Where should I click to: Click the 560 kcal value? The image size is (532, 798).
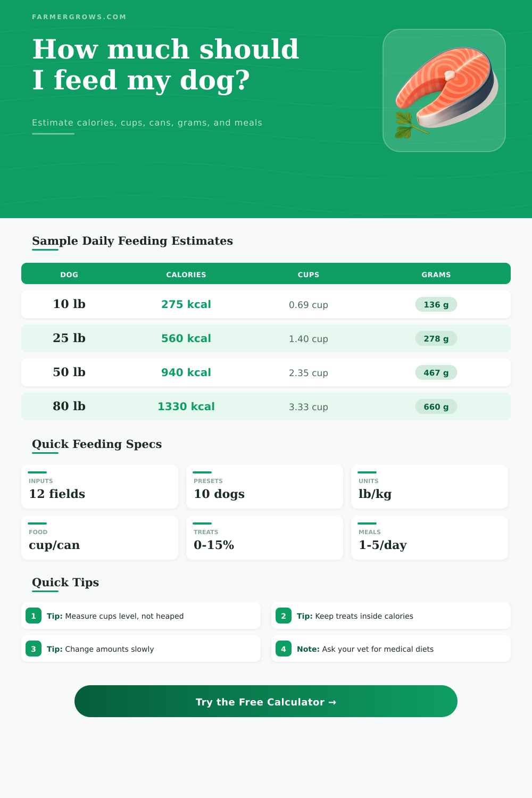click(x=186, y=338)
